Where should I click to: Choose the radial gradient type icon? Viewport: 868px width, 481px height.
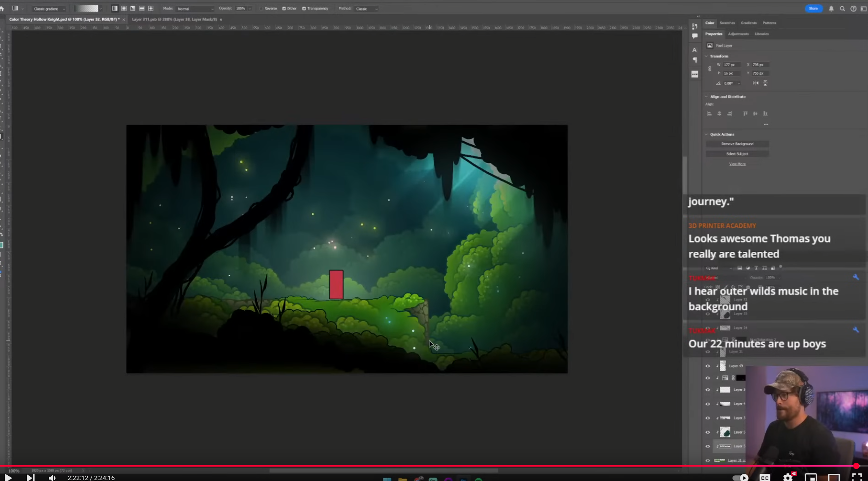point(124,9)
